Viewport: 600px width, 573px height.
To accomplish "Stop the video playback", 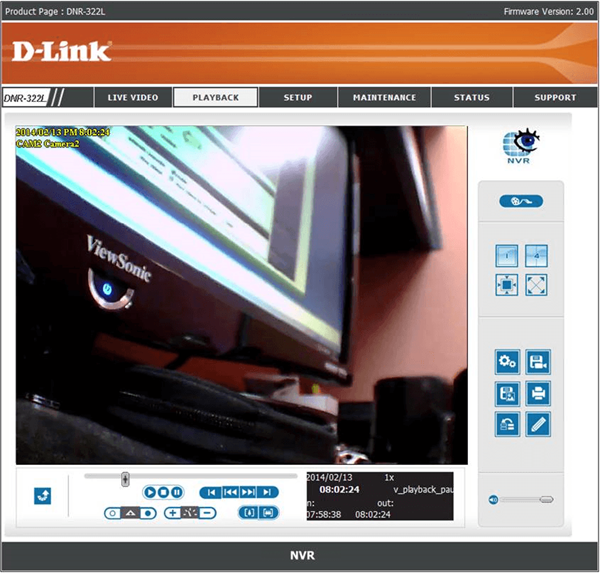I will point(163,492).
